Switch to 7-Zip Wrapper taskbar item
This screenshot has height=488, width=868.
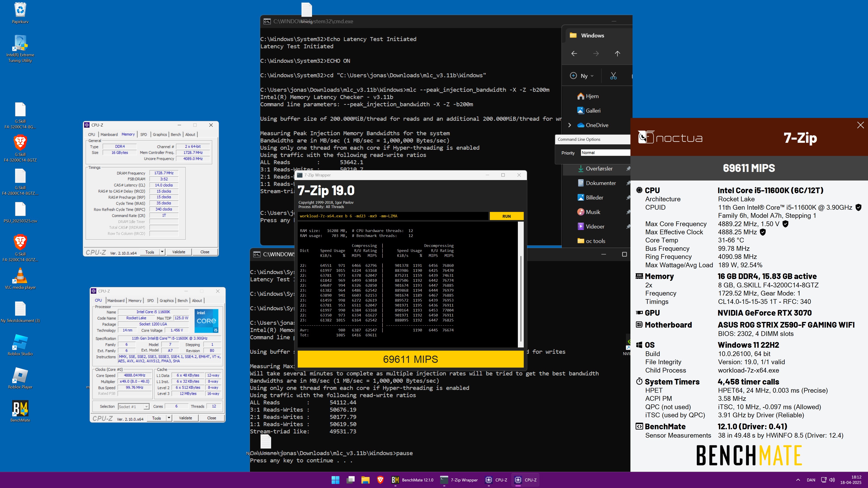459,480
